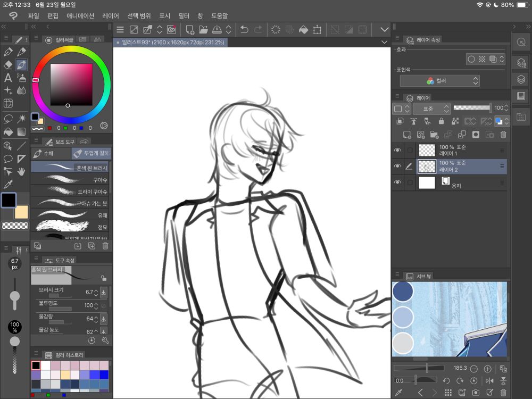Flip the sub view horizontally
This screenshot has width=532, height=399.
coord(489,381)
